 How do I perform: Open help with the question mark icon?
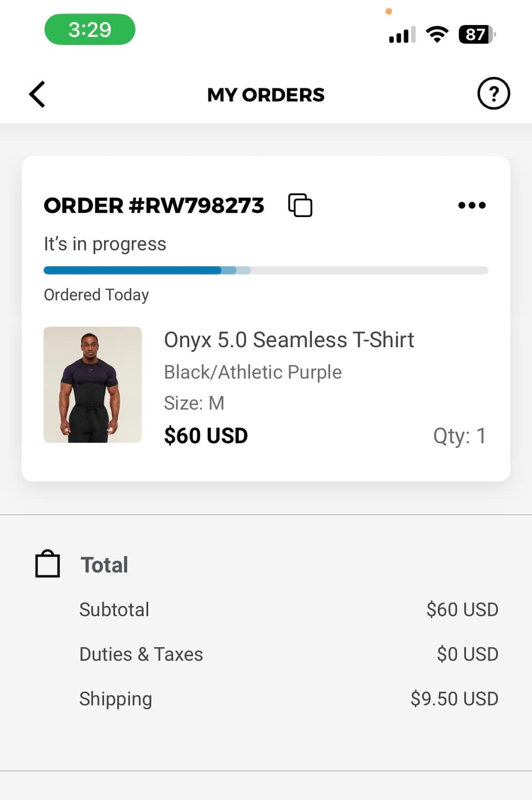(x=493, y=94)
